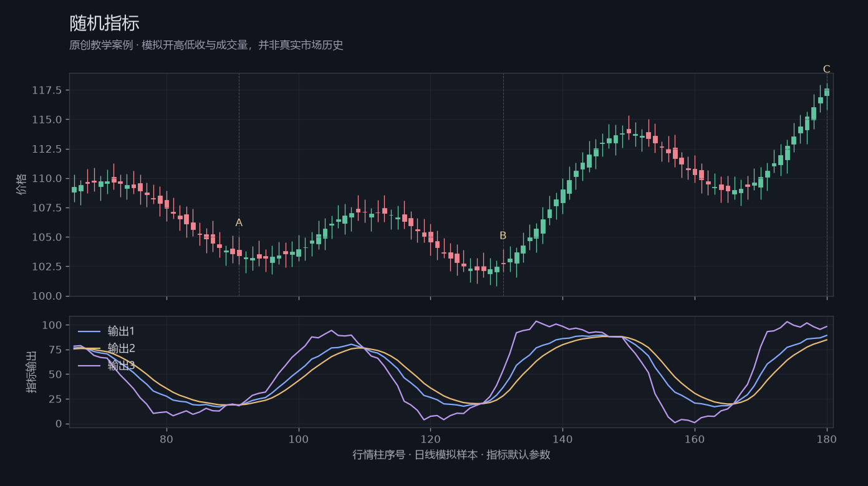This screenshot has height=486, width=868.
Task: Click bar number 160 on the horizontal axis
Action: click(695, 439)
